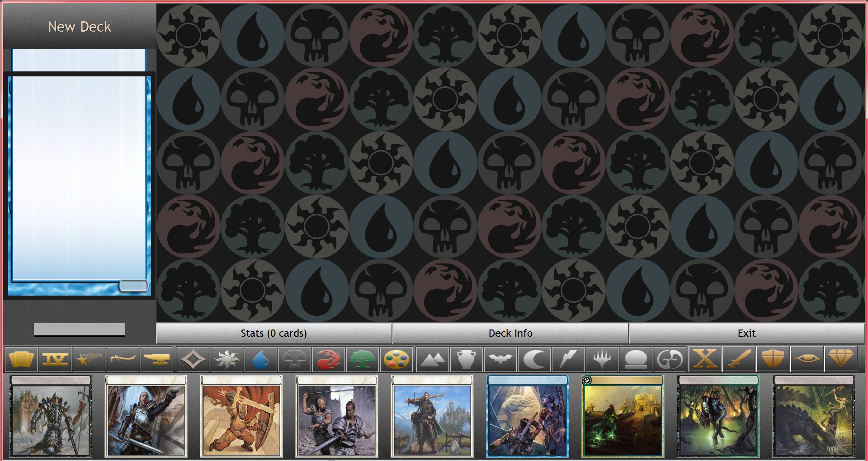Click the silver dome filter icon
Image resolution: width=868 pixels, height=461 pixels.
click(x=636, y=360)
